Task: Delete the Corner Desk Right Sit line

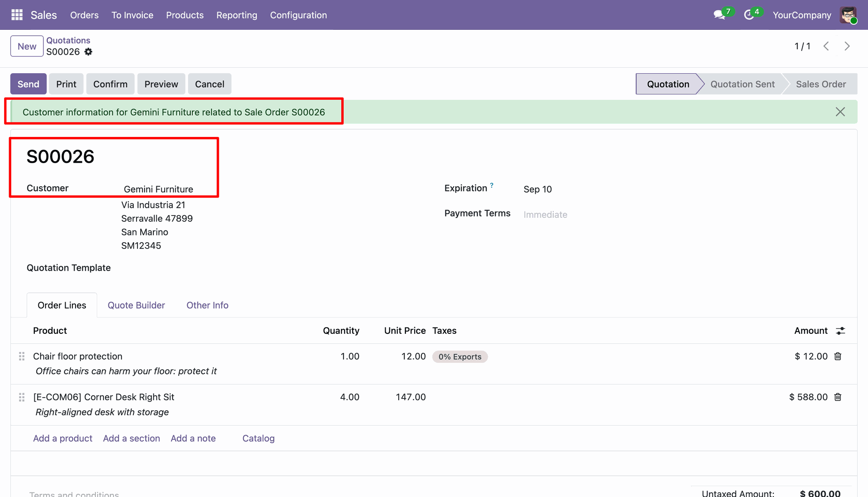Action: click(838, 397)
